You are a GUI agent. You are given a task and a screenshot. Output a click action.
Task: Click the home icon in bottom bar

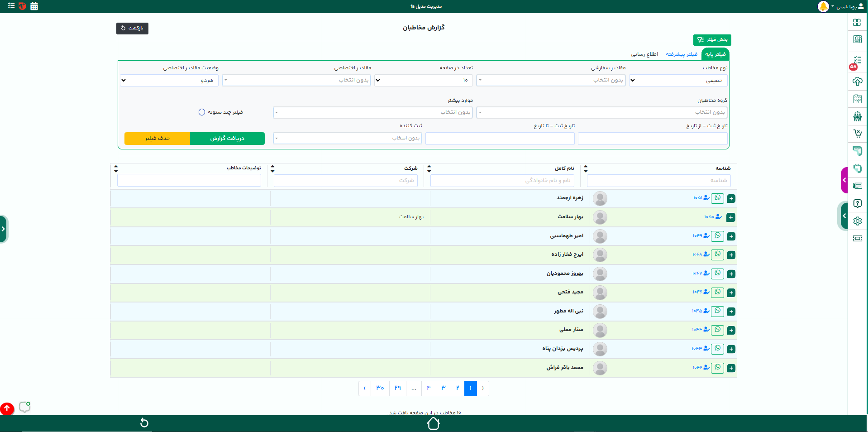tap(433, 423)
